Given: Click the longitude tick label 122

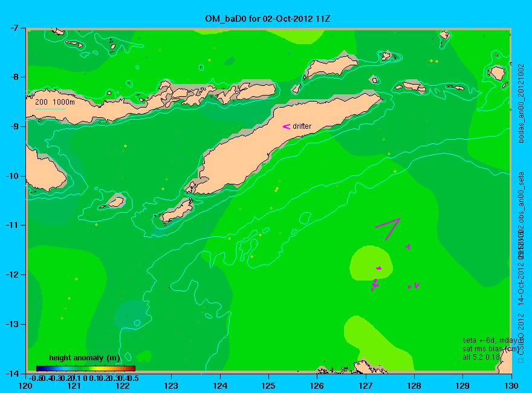Looking at the screenshot, I should point(123,386).
